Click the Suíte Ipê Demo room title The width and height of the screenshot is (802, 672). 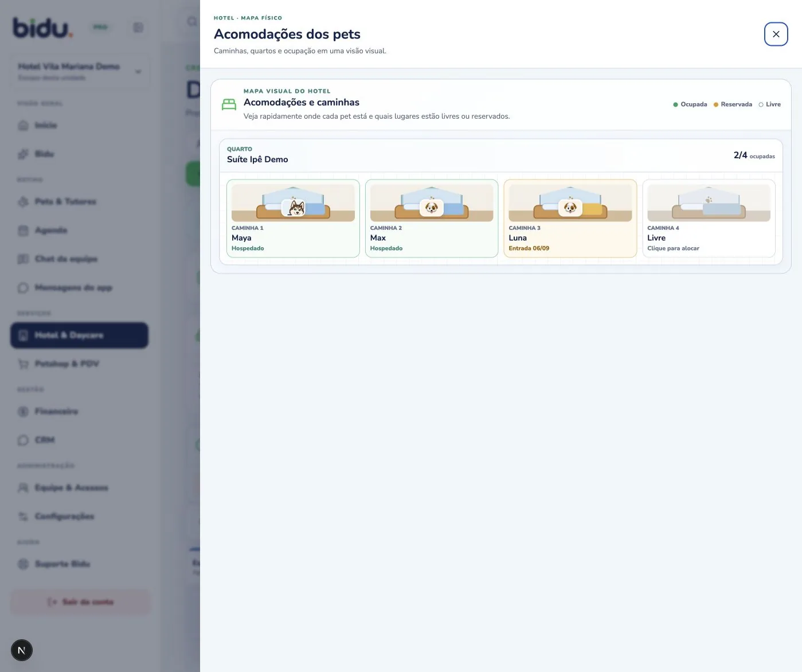point(257,159)
